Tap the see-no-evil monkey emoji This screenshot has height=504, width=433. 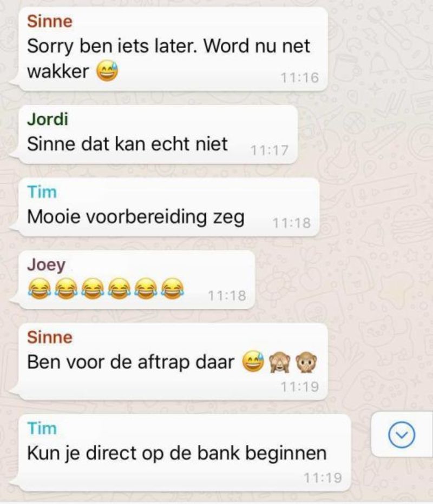click(279, 362)
